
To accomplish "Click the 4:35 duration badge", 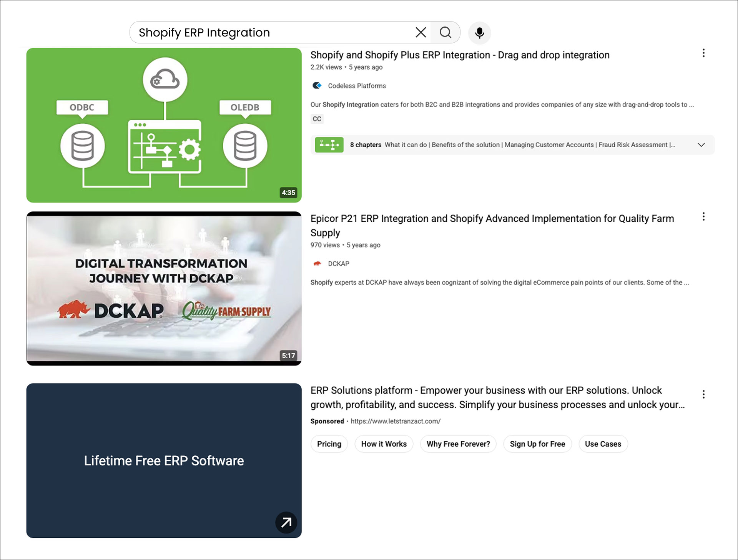I will (x=288, y=193).
